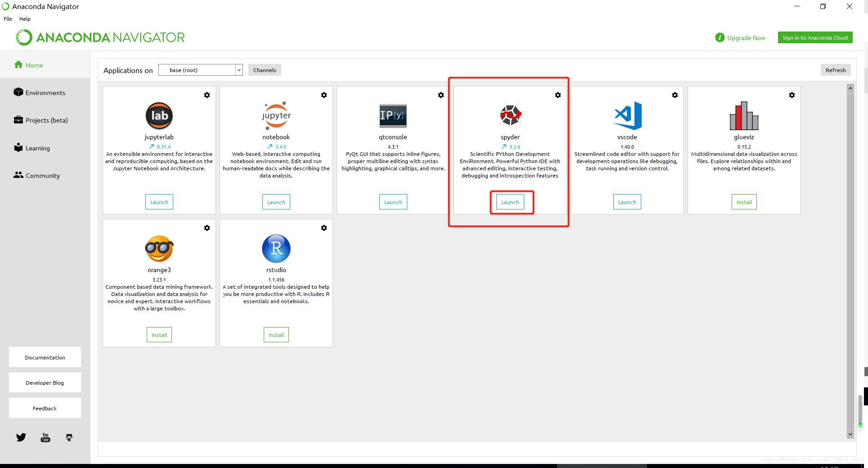
Task: Click the vscode logo icon
Action: (627, 116)
